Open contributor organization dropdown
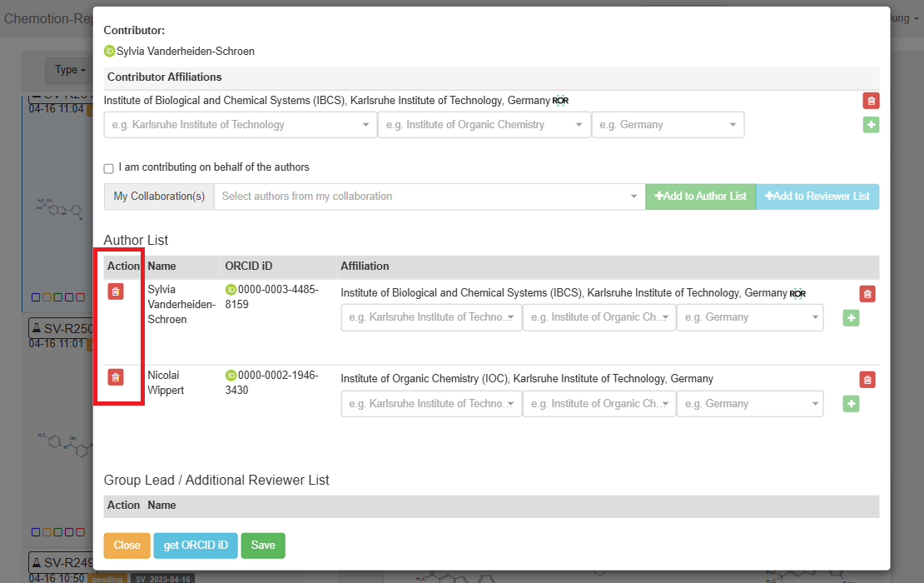The width and height of the screenshot is (924, 583). click(x=240, y=125)
